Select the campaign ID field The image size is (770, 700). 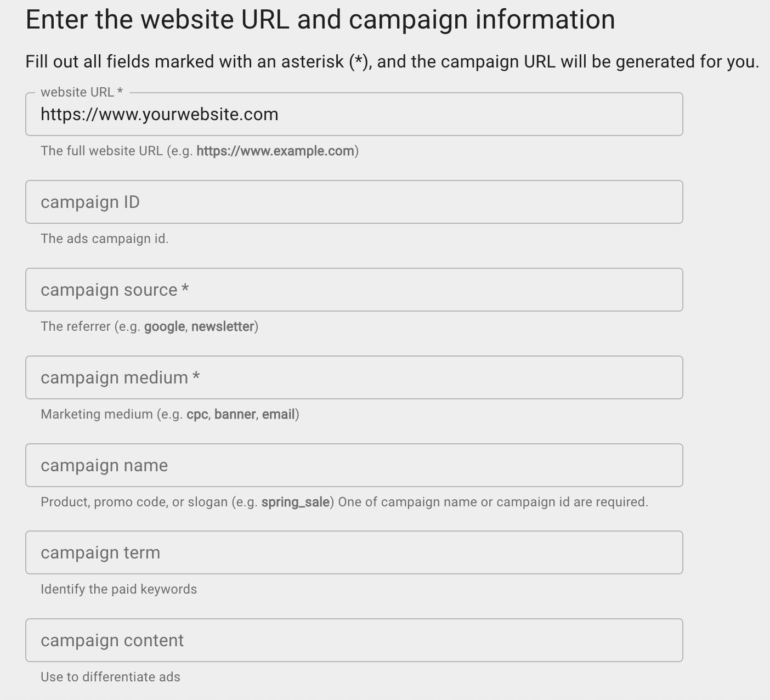coord(354,202)
